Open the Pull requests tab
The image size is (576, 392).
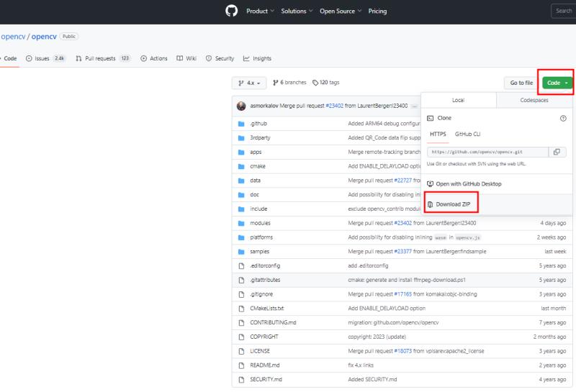pyautogui.click(x=103, y=58)
